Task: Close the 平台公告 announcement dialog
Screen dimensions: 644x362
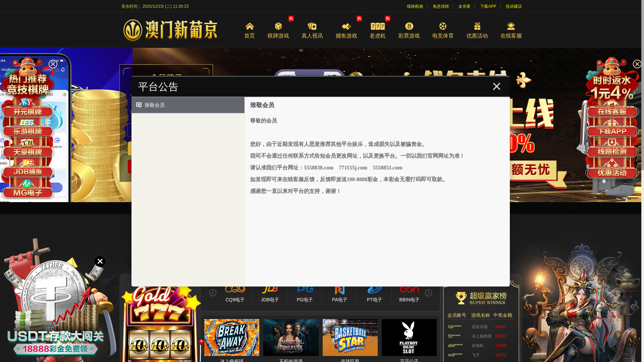Action: coord(496,86)
